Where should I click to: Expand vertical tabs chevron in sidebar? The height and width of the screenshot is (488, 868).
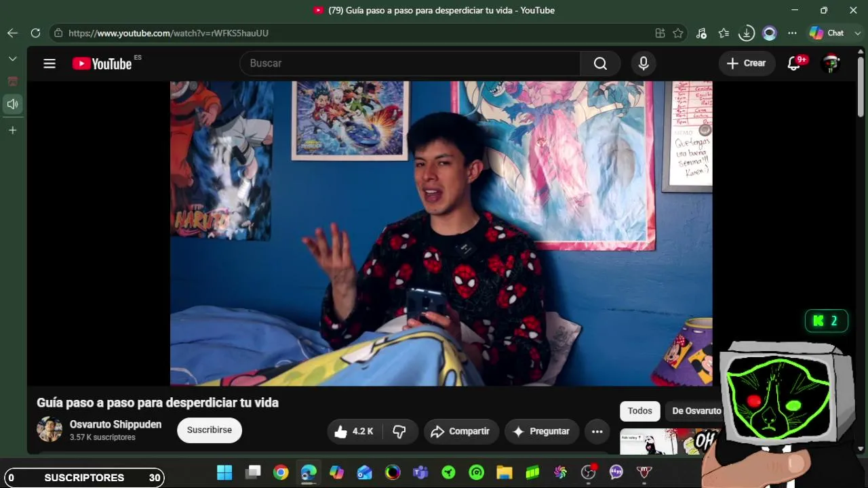[12, 59]
